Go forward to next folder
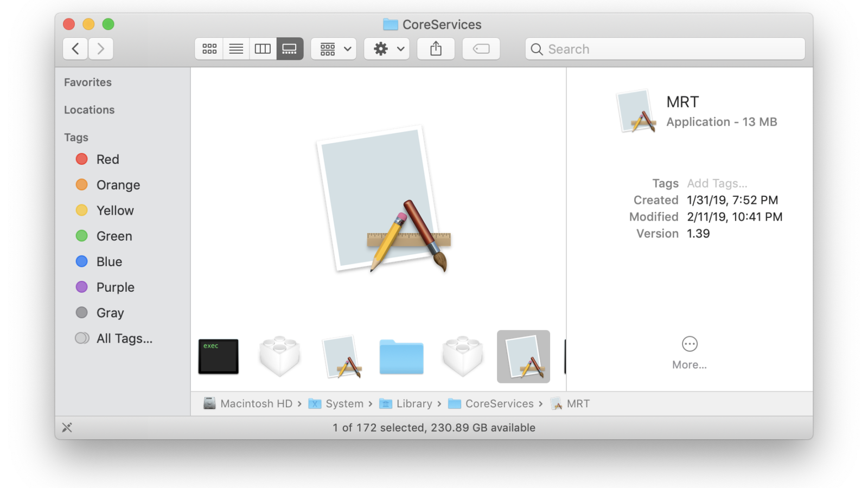The image size is (868, 488). tap(101, 49)
